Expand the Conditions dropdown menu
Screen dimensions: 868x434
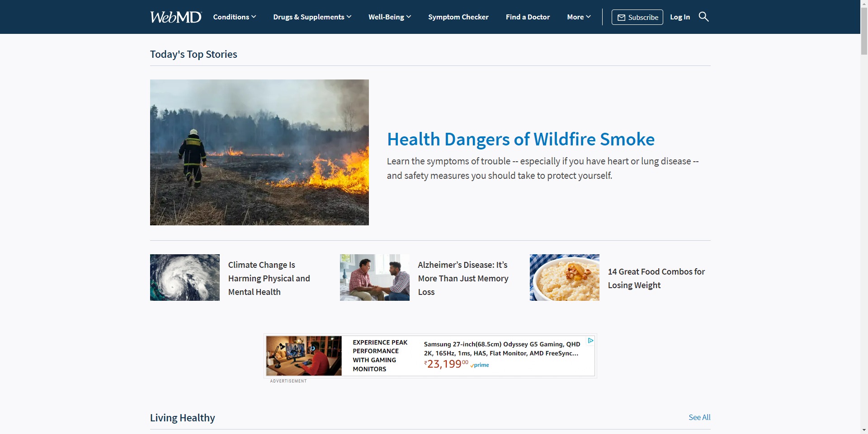pyautogui.click(x=234, y=17)
